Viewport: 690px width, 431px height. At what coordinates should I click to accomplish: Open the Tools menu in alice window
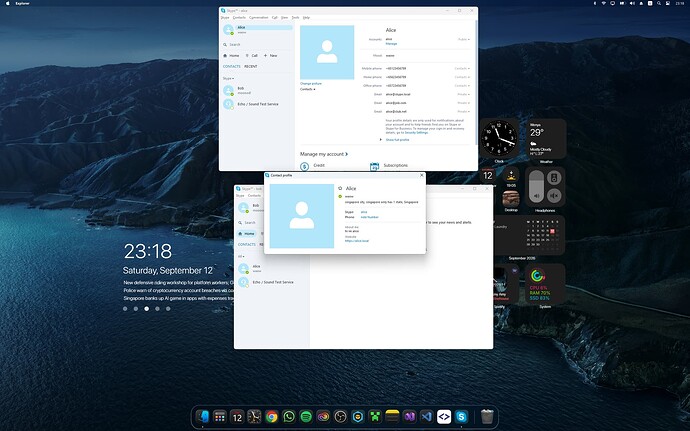tap(295, 18)
